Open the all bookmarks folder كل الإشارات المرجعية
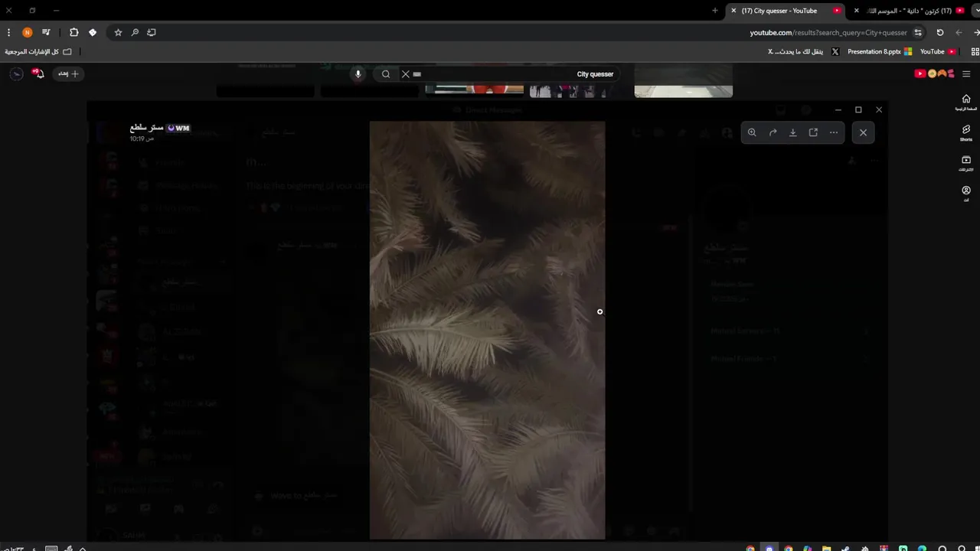This screenshot has width=980, height=551. (38, 52)
